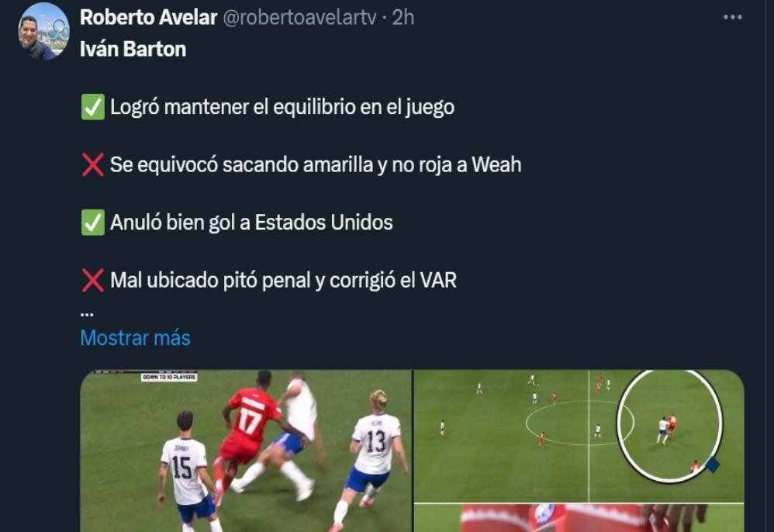
Task: Click the ellipsis below the tweet text
Action: [87, 313]
